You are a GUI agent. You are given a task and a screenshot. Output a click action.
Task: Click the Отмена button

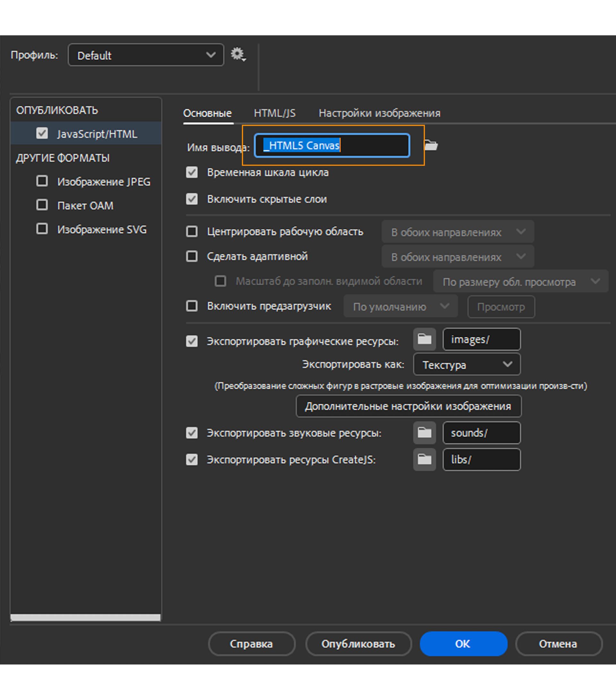point(559,644)
